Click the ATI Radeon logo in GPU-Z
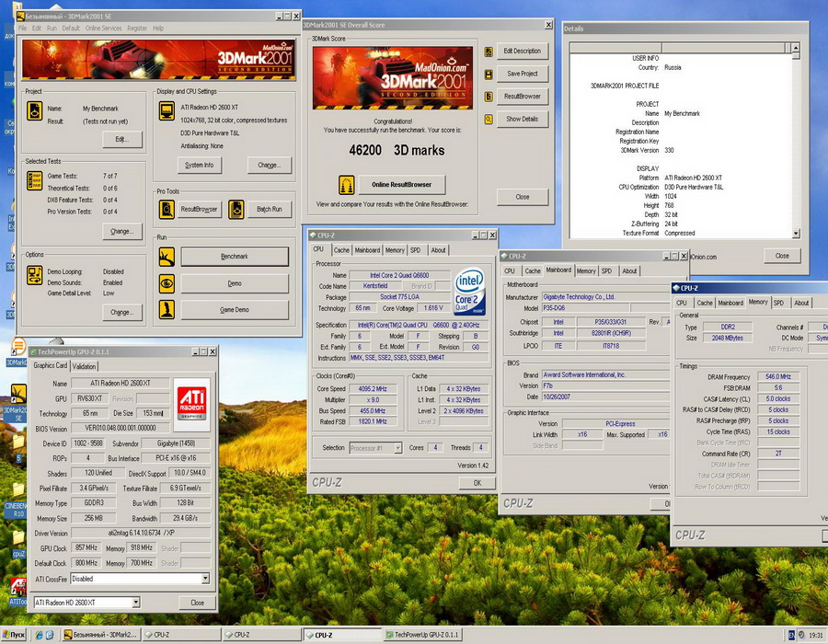The image size is (828, 644). click(x=191, y=403)
